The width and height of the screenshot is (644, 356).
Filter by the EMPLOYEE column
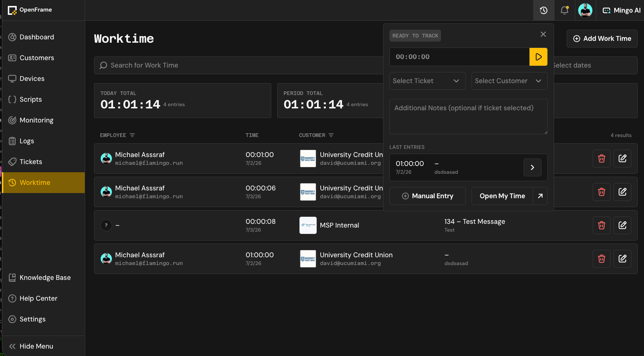click(x=132, y=135)
